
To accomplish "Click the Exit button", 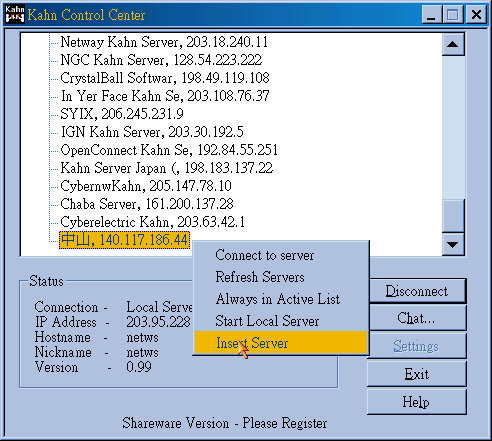I will pos(417,374).
